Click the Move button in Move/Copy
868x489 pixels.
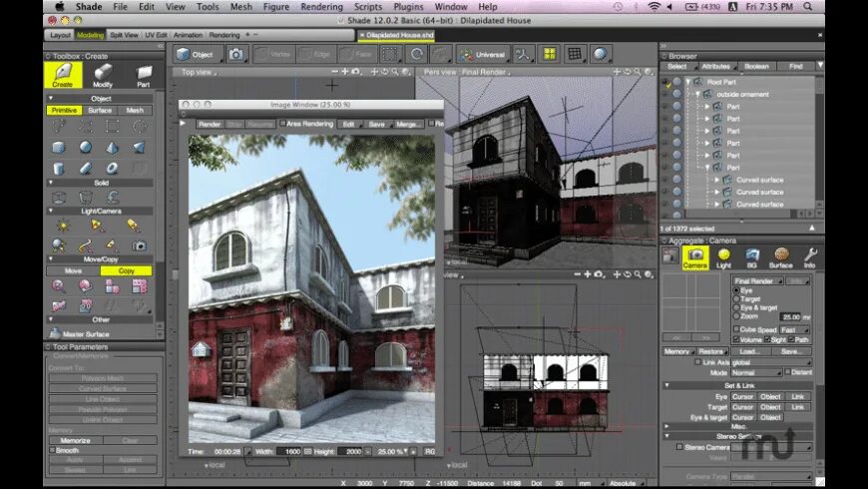(73, 270)
